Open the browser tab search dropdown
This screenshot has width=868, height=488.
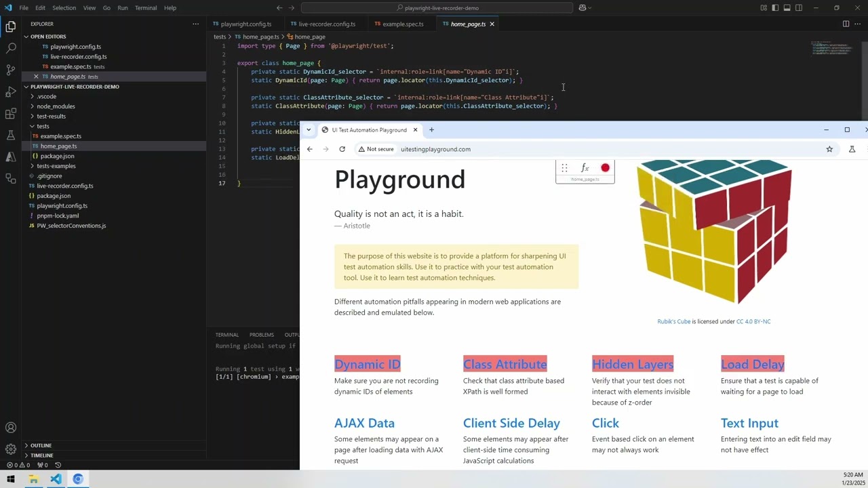(x=309, y=130)
